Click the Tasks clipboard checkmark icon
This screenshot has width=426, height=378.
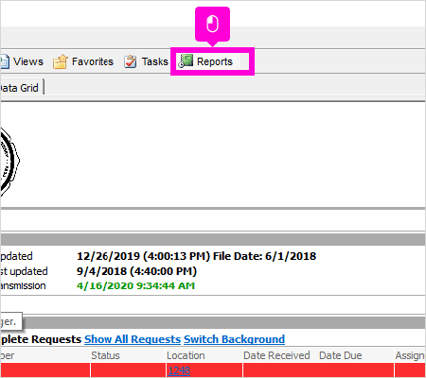click(130, 62)
